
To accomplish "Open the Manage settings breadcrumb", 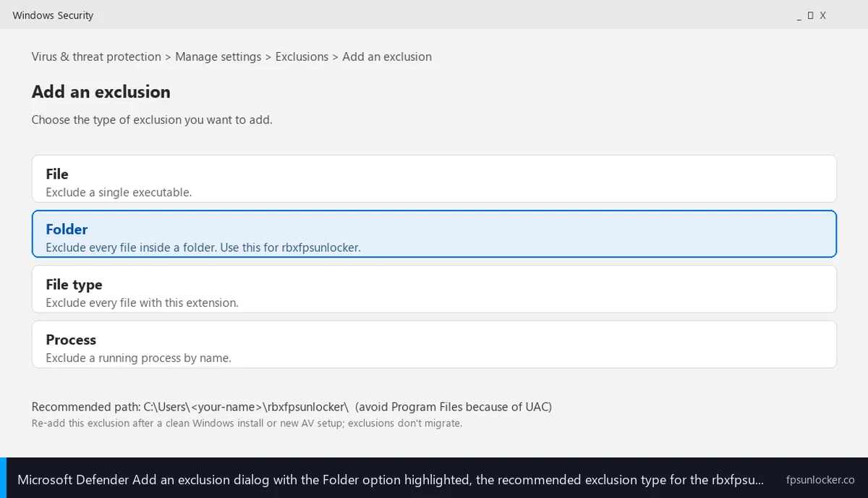I will click(218, 56).
